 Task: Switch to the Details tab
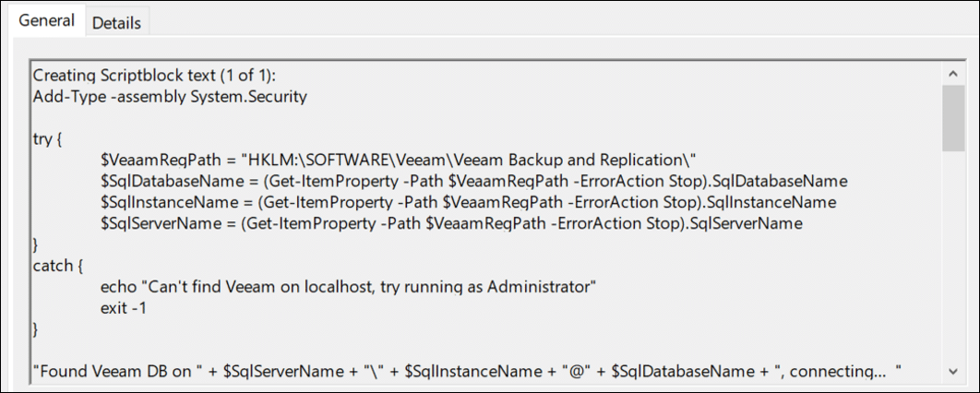[116, 23]
